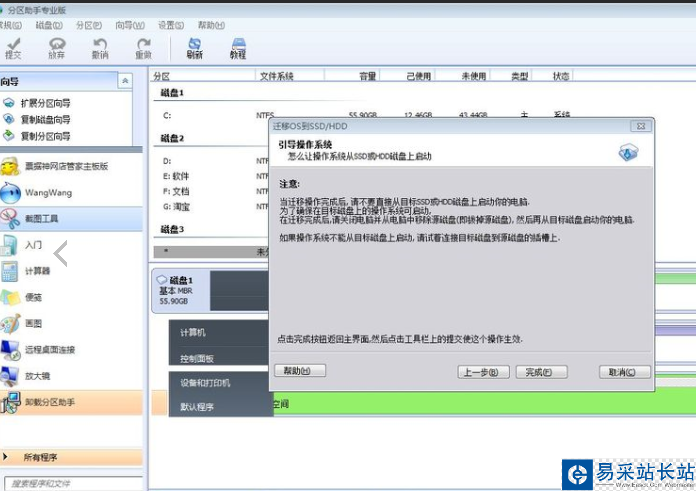The width and height of the screenshot is (696, 491).
Task: Click the 刷新 (refresh) toolbar icon
Action: point(194,48)
